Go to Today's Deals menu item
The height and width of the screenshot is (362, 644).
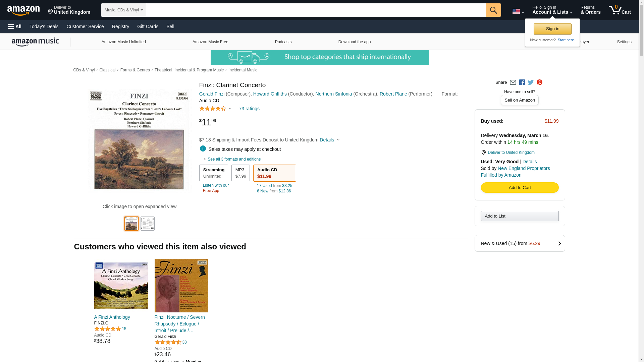(44, 26)
